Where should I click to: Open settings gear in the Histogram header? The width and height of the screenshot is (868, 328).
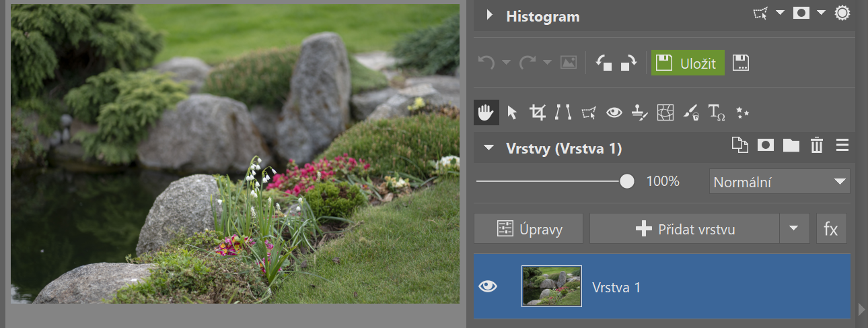point(842,13)
